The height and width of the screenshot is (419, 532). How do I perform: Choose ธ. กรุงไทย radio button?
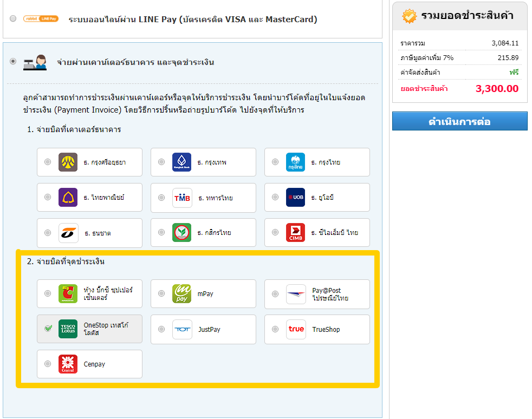[275, 162]
